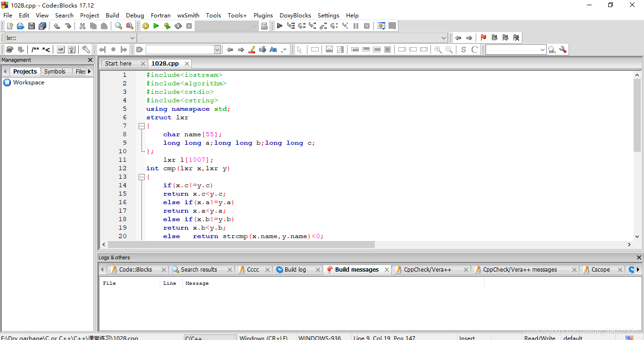The height and width of the screenshot is (340, 644).
Task: Click the editor vertical scrollbar thumb
Action: coord(637,115)
